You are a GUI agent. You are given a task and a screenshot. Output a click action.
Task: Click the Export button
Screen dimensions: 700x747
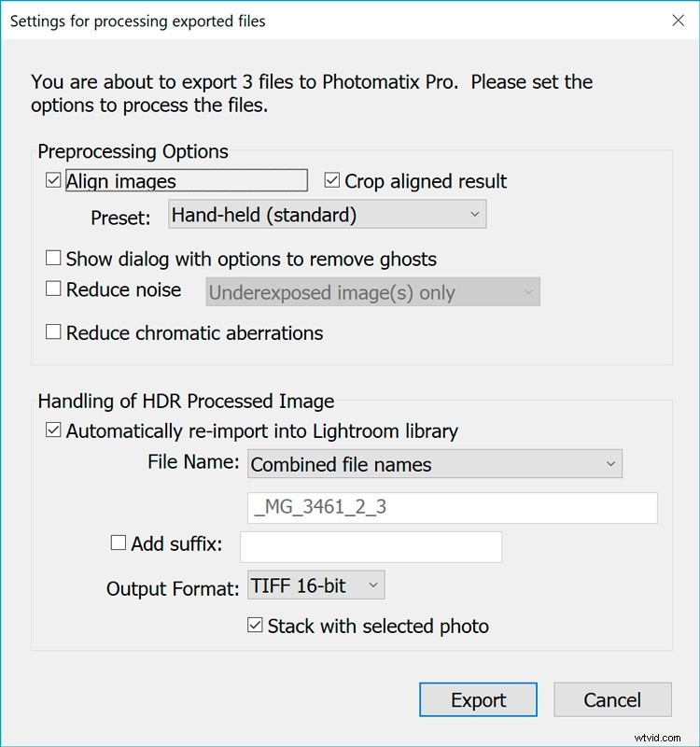pos(479,699)
